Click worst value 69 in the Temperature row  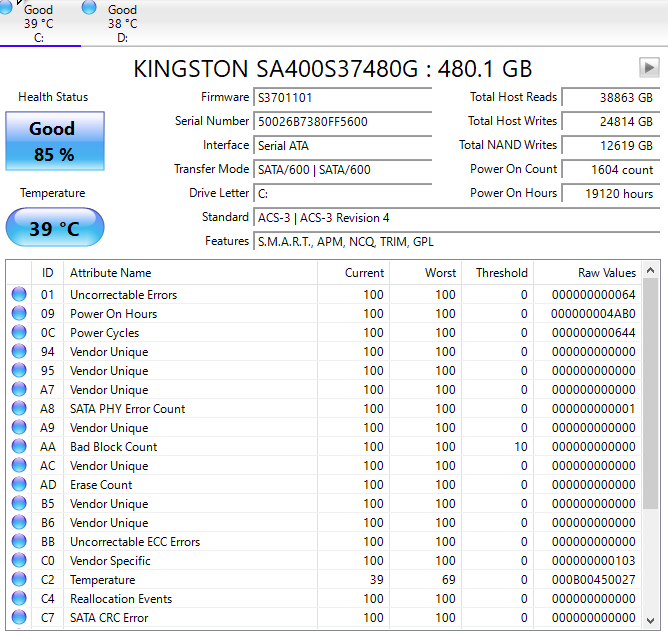(x=449, y=580)
